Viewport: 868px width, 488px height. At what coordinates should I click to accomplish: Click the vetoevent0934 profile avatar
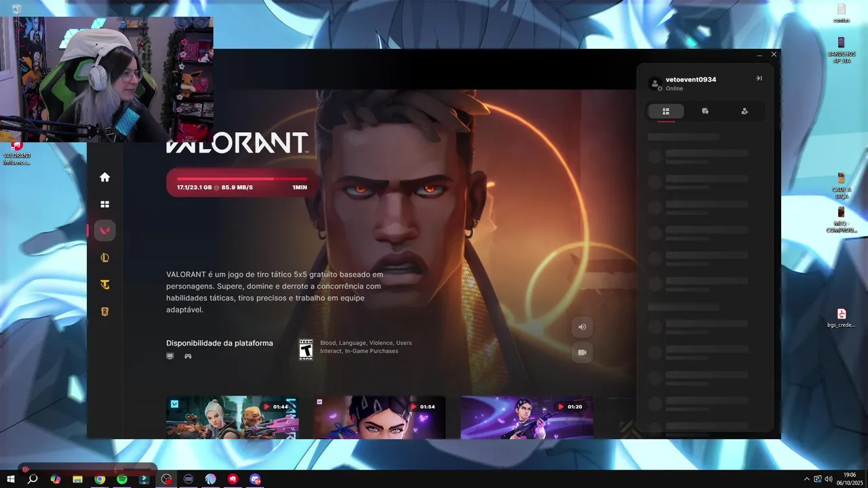(655, 83)
